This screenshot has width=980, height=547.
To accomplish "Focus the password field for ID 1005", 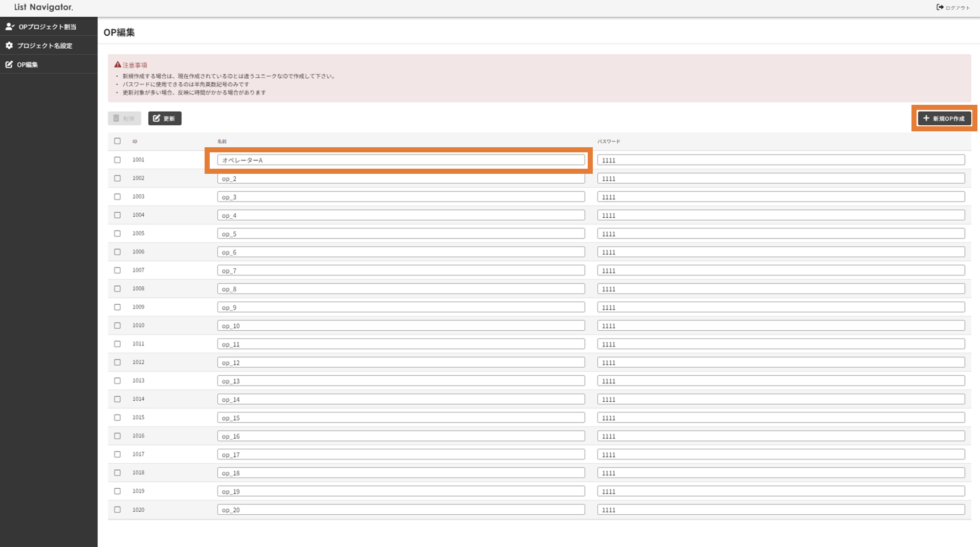I will pos(781,234).
